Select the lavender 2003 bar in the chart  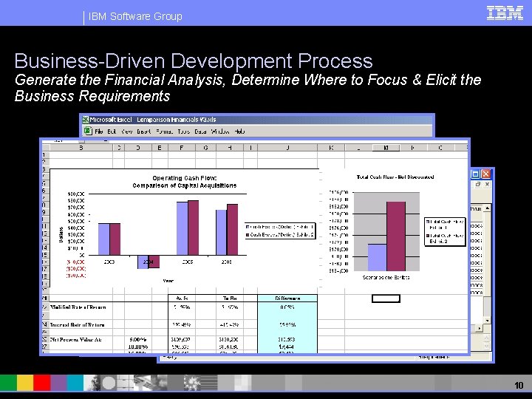pyautogui.click(x=104, y=239)
